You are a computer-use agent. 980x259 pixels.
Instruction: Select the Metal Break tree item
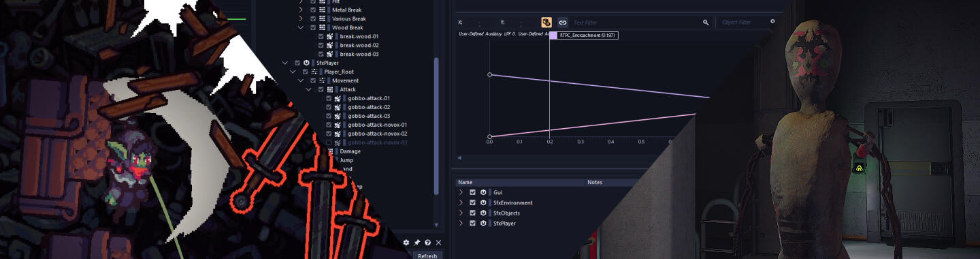point(346,10)
